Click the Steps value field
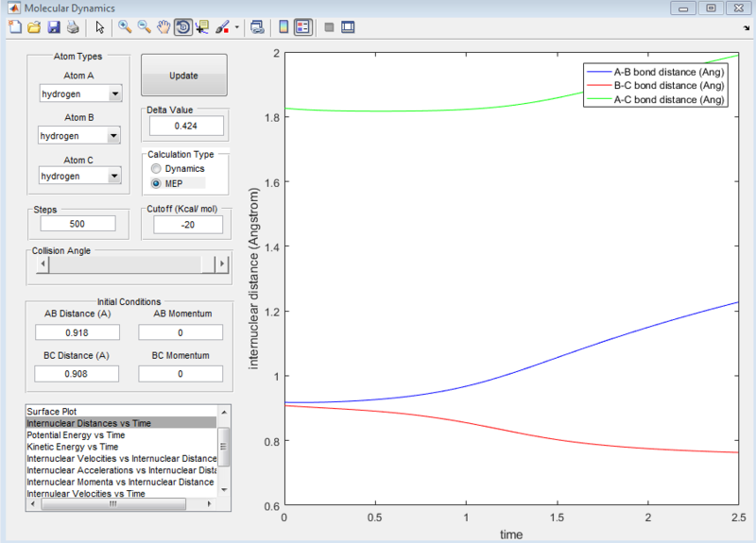The image size is (756, 543). coord(77,224)
